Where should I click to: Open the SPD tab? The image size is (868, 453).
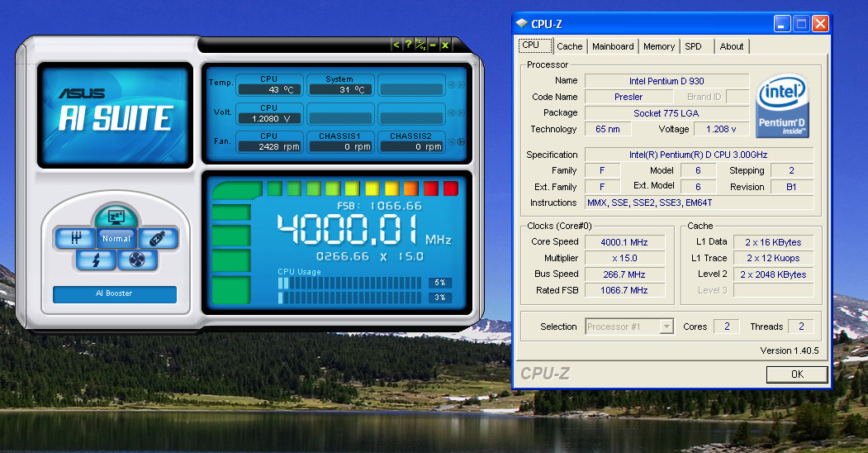pos(696,46)
